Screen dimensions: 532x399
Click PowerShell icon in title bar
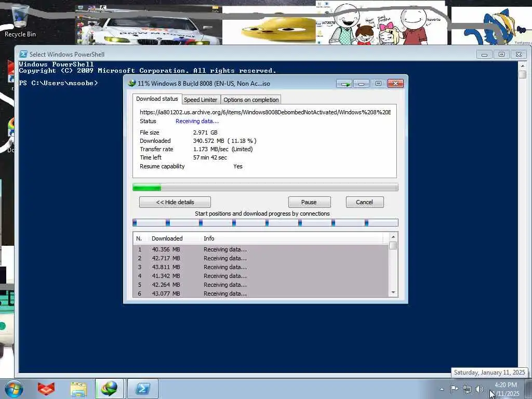(x=23, y=54)
